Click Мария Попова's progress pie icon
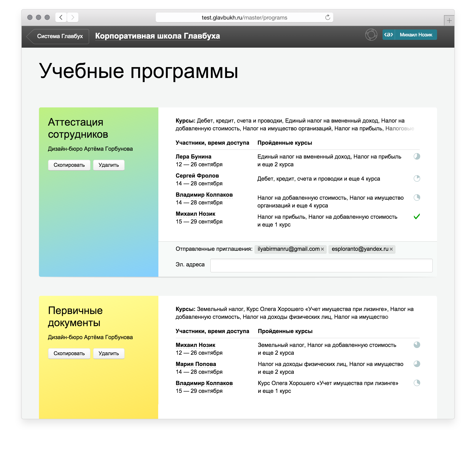 pyautogui.click(x=417, y=364)
